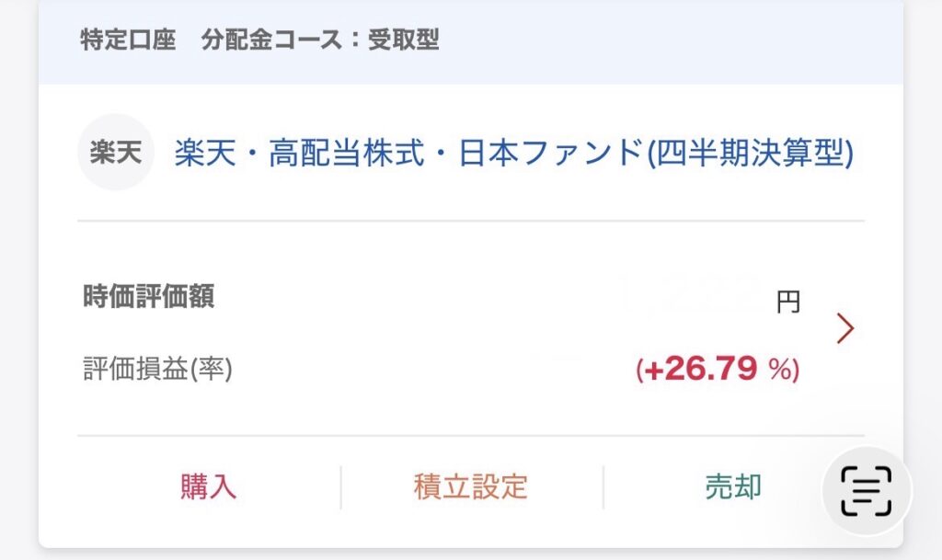
Task: Select the 購入 button
Action: click(x=209, y=486)
